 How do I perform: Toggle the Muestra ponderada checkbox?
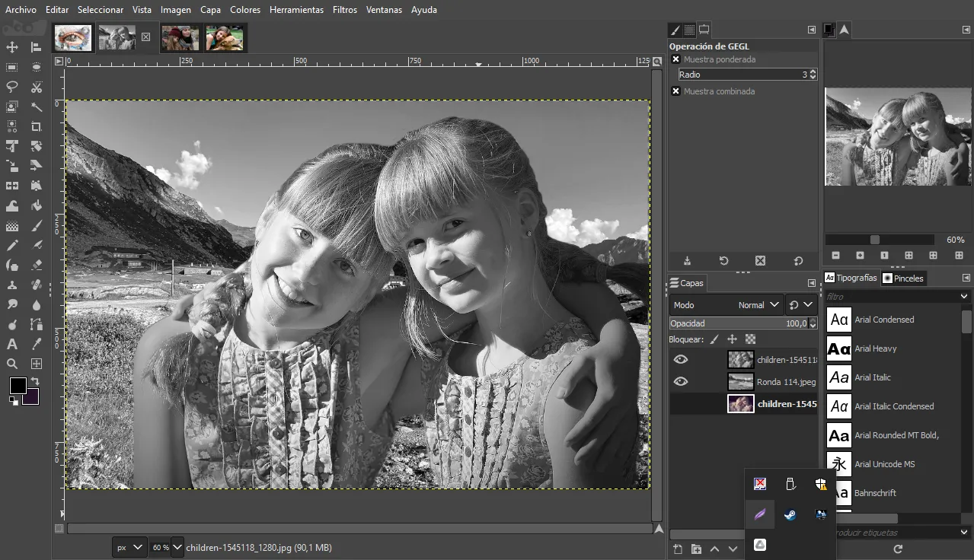tap(676, 59)
